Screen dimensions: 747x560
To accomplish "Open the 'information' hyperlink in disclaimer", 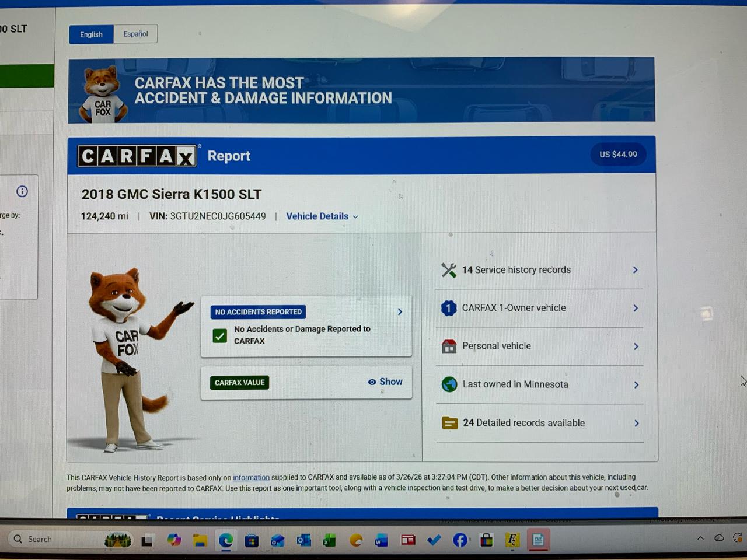I will coord(251,477).
